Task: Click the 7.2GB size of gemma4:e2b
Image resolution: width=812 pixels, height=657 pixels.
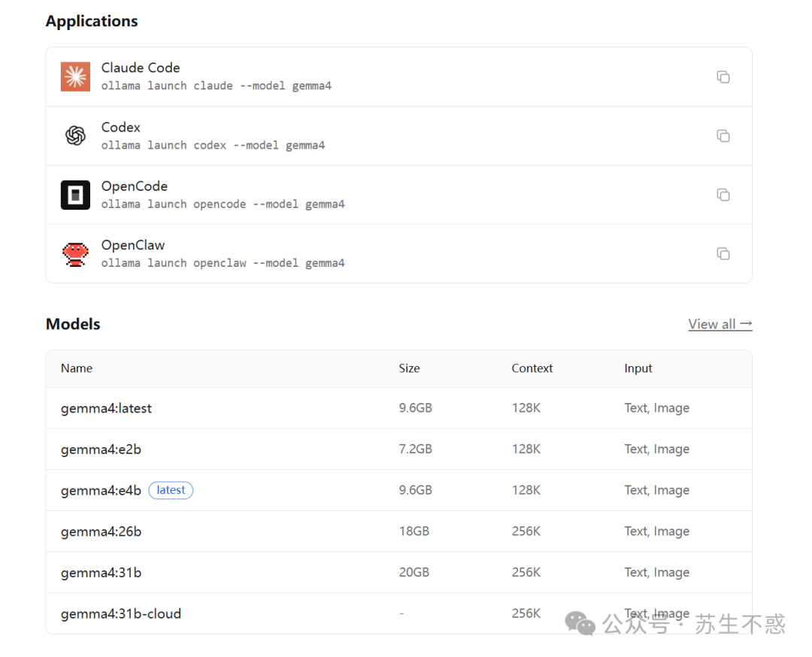Action: (x=415, y=449)
